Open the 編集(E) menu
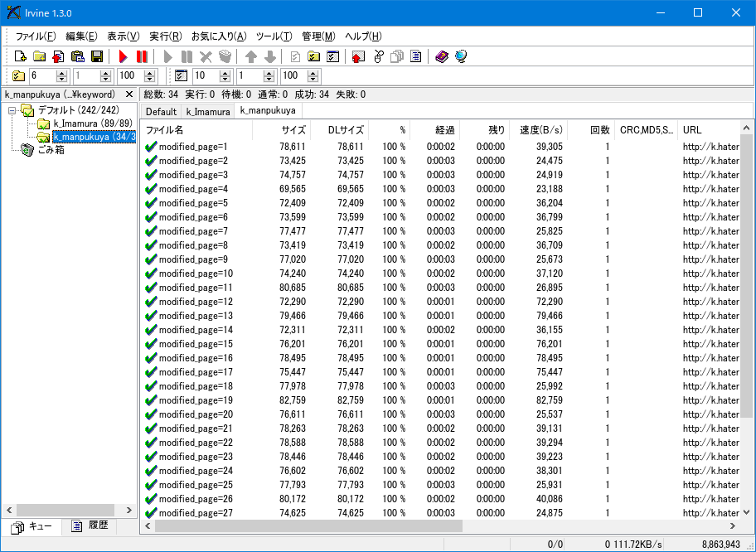The image size is (756, 552). coord(81,36)
